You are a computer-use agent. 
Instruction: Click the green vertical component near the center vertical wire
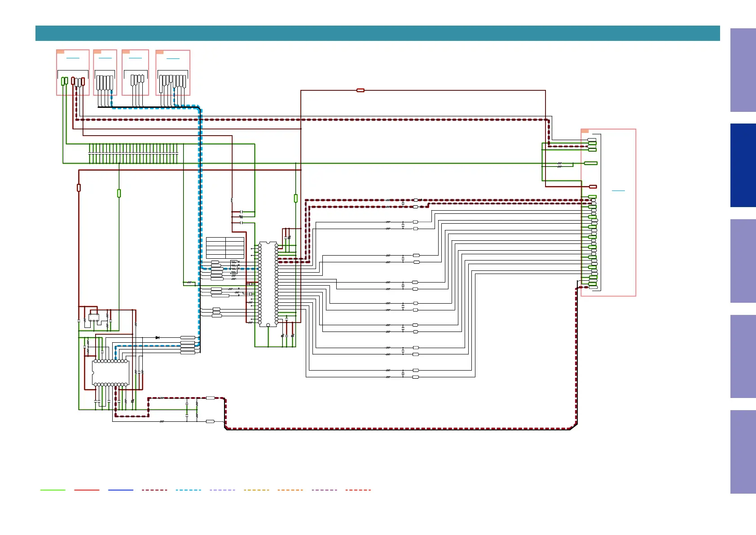click(296, 198)
